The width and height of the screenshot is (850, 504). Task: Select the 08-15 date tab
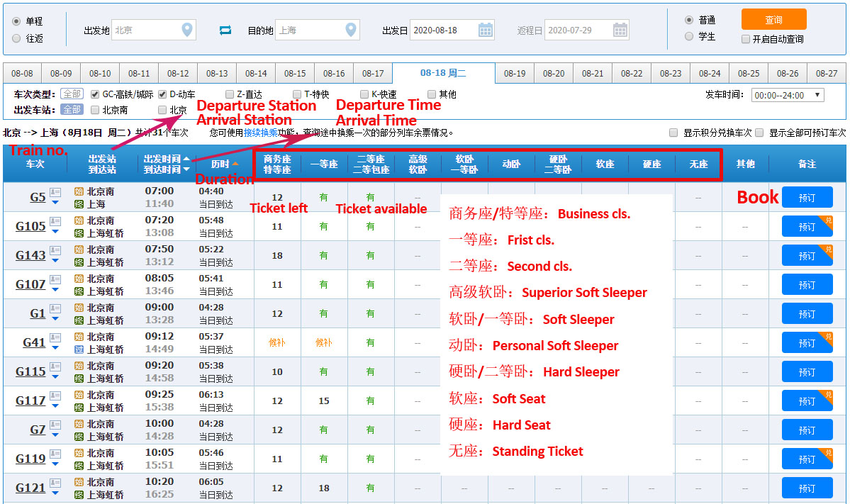point(295,72)
